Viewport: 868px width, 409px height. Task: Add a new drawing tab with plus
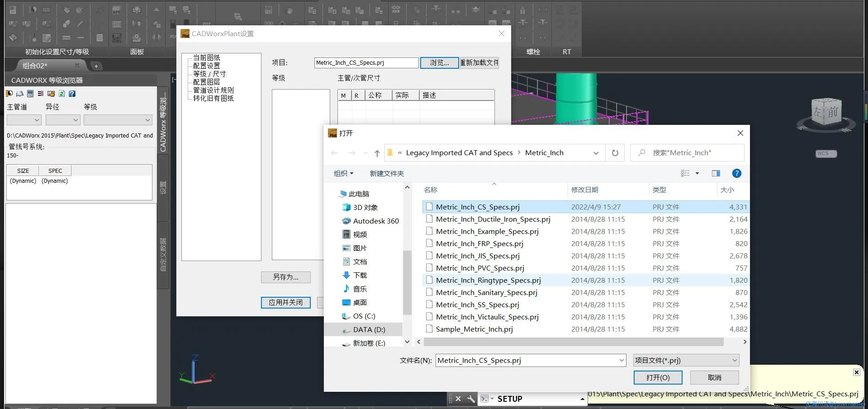pos(96,66)
